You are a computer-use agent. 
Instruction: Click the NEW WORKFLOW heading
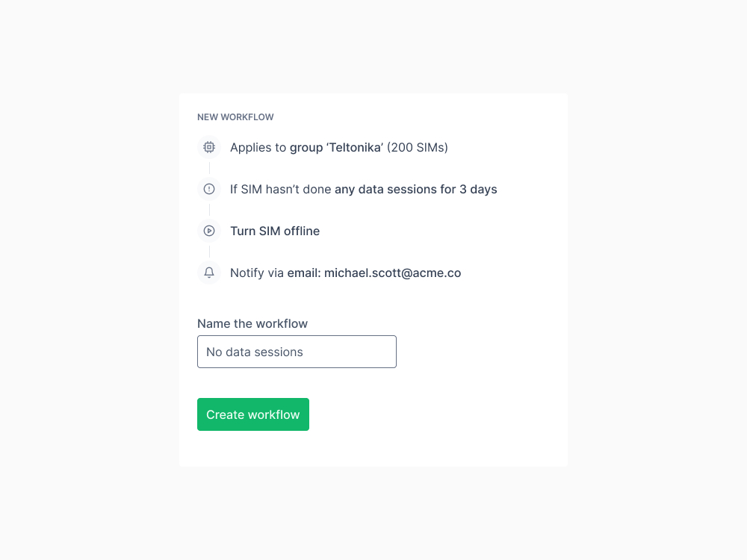[235, 116]
